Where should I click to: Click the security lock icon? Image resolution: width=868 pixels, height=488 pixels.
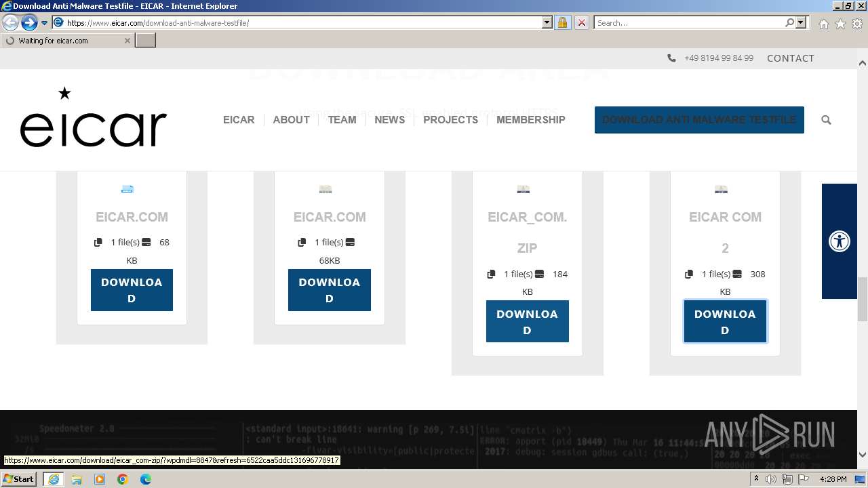pyautogui.click(x=562, y=22)
